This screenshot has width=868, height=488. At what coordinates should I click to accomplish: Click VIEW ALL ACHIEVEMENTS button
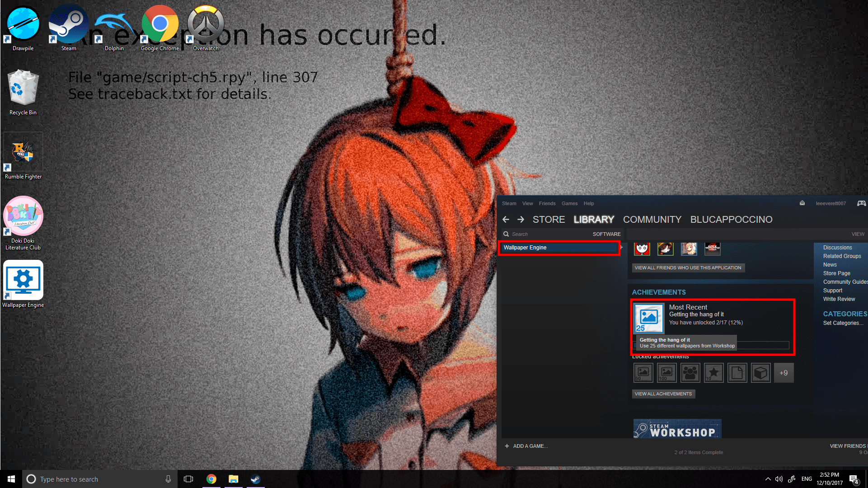point(663,394)
